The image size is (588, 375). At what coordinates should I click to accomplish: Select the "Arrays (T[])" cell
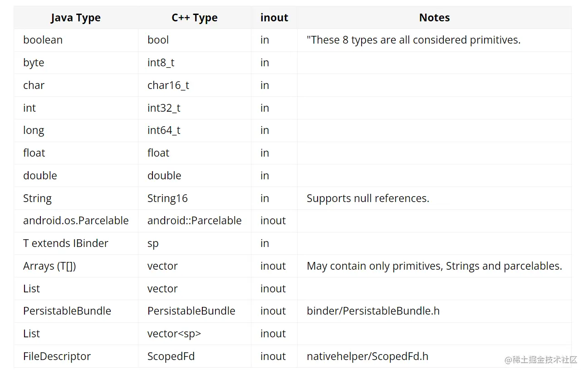point(49,266)
